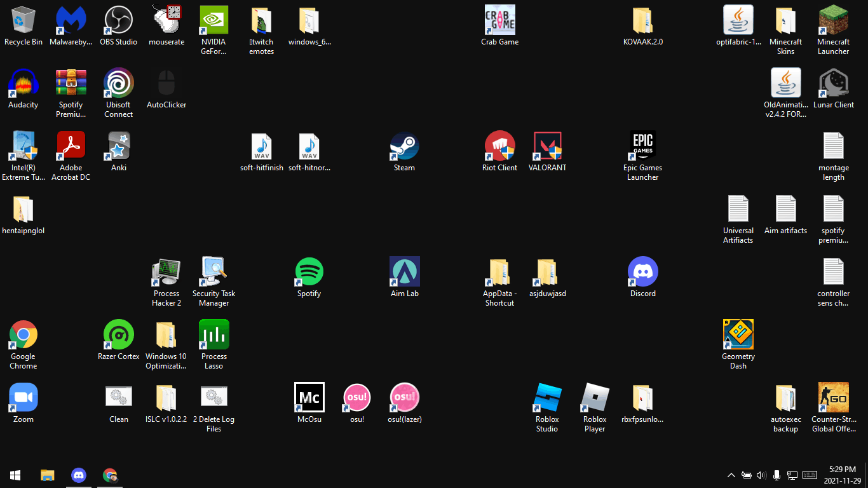Select the ISLC v1.0.2.2 folder
The width and height of the screenshot is (868, 488).
tap(166, 398)
